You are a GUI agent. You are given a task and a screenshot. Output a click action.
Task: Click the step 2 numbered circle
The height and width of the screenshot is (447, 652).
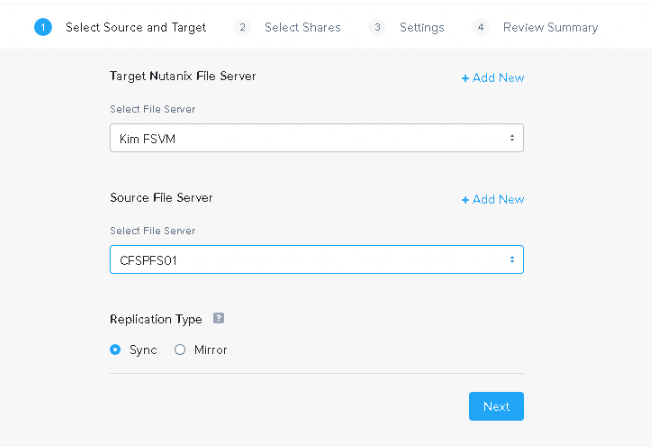[242, 27]
